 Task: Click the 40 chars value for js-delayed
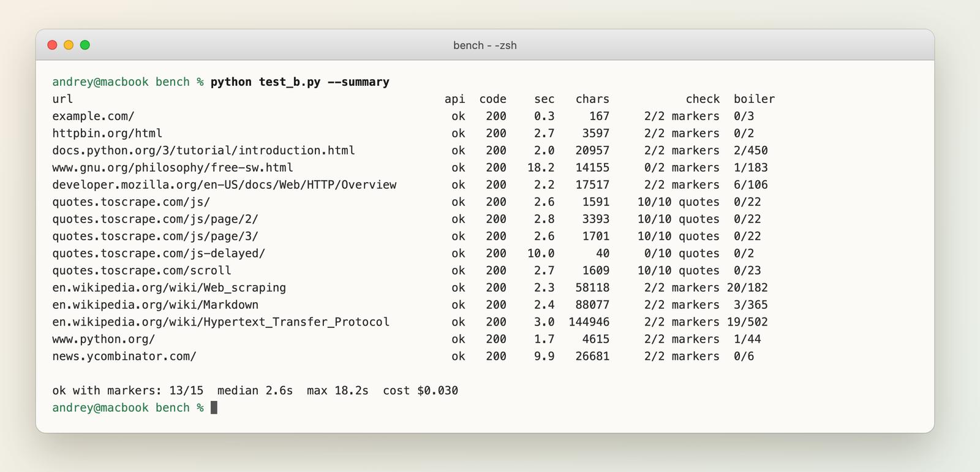603,254
